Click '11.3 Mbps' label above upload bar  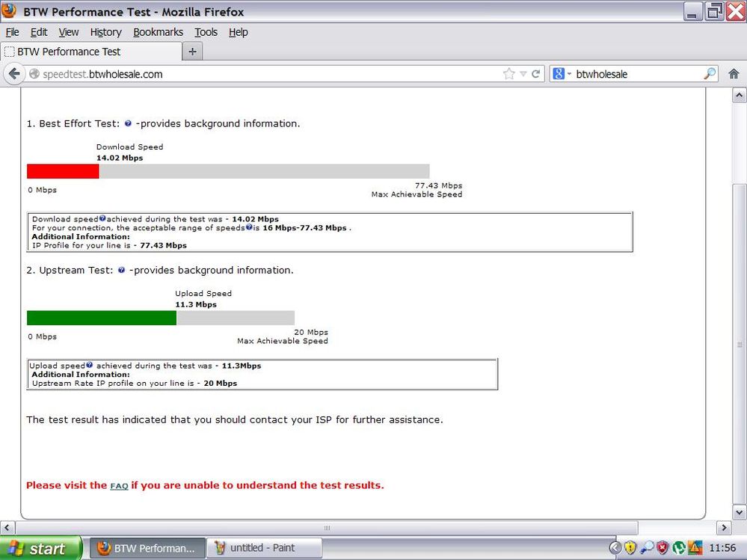coord(196,304)
